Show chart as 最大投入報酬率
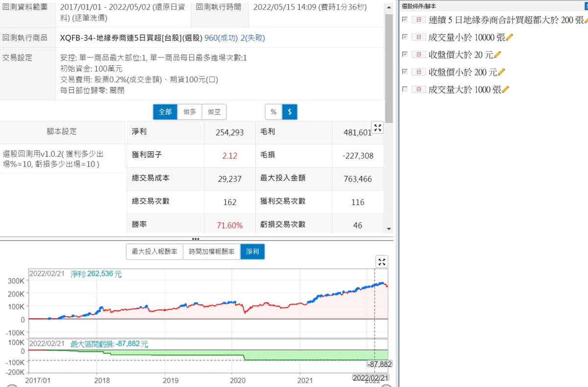 point(154,252)
